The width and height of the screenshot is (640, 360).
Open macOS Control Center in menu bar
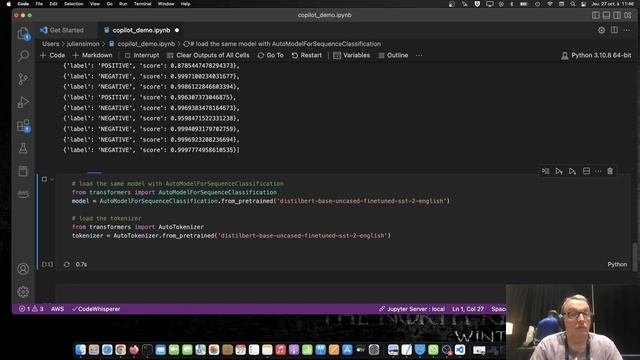coord(584,4)
